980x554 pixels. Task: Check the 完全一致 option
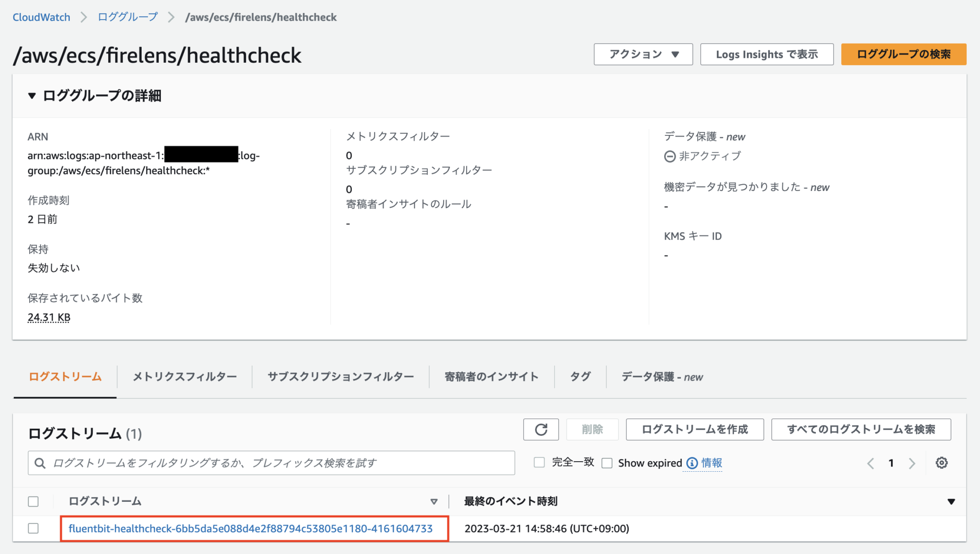539,462
